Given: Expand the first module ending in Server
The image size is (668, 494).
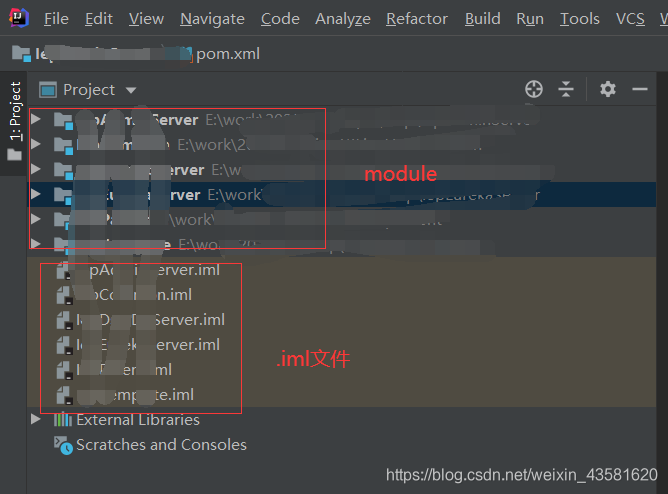Looking at the screenshot, I should click(36, 119).
